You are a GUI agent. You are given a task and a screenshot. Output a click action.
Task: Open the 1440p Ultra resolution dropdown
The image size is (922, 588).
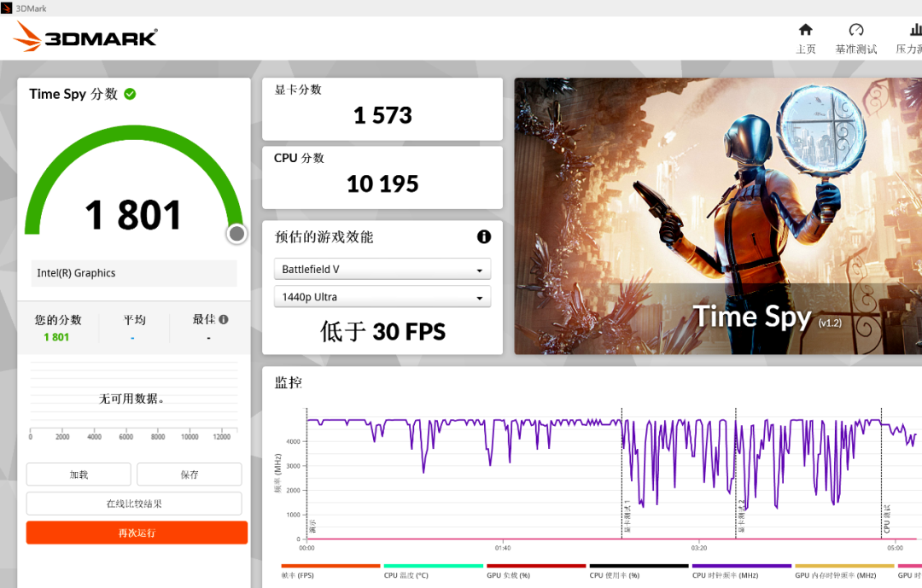coord(382,297)
